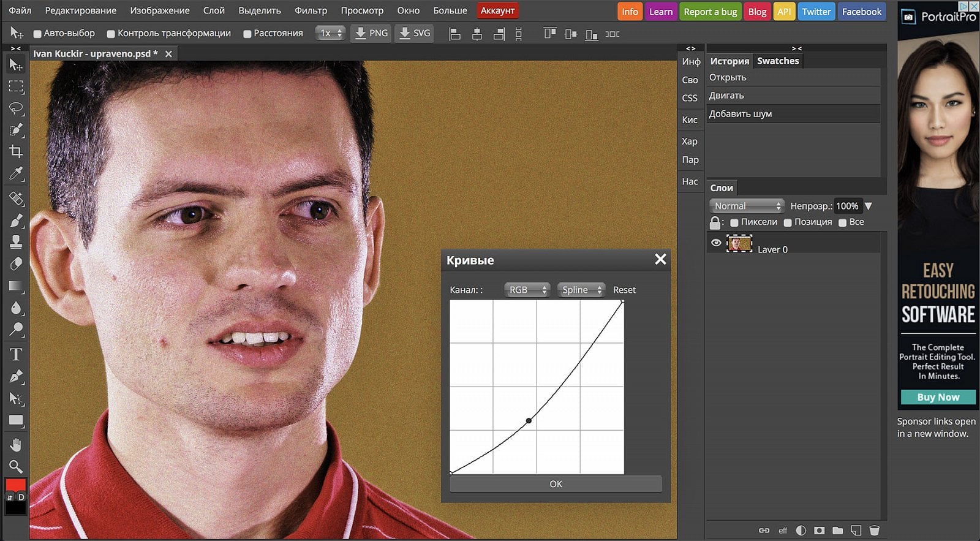
Task: Enable the Расстояния checkbox
Action: pyautogui.click(x=247, y=34)
